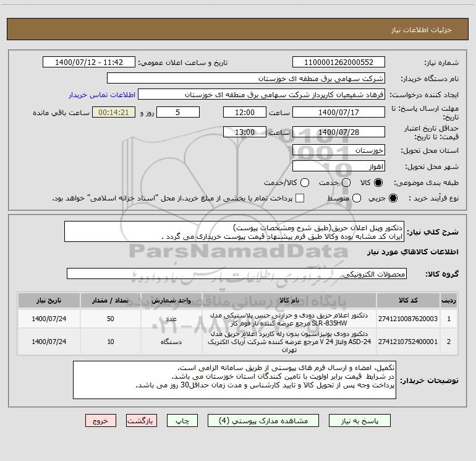Click need date 1400/07/24 in row 2
Viewport: 476px width, 461px height.
[49, 342]
